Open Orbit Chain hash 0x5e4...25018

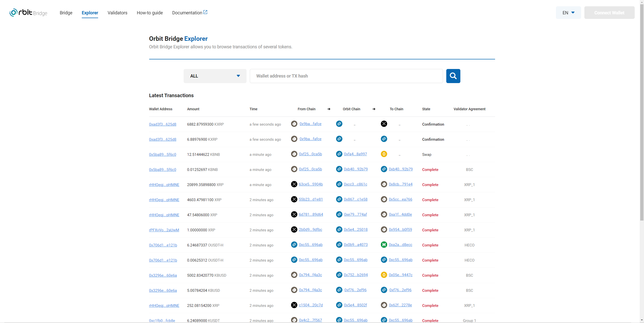click(x=356, y=230)
